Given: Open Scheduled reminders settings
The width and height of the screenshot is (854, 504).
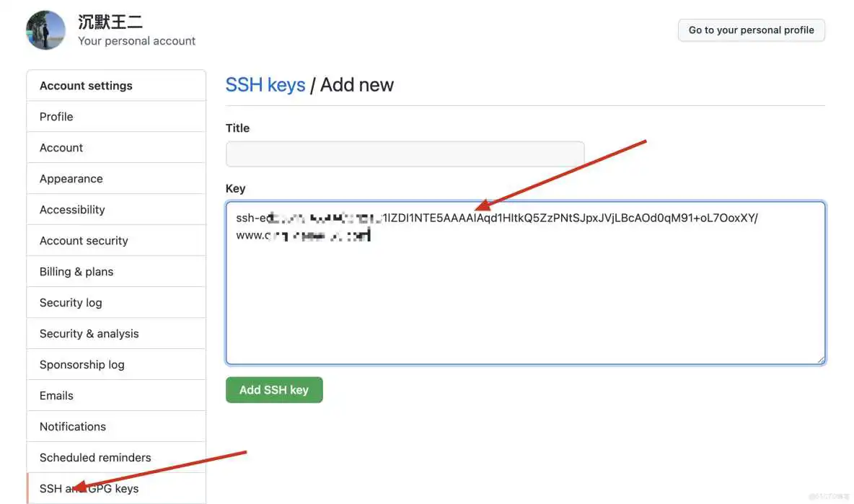Looking at the screenshot, I should (x=94, y=457).
